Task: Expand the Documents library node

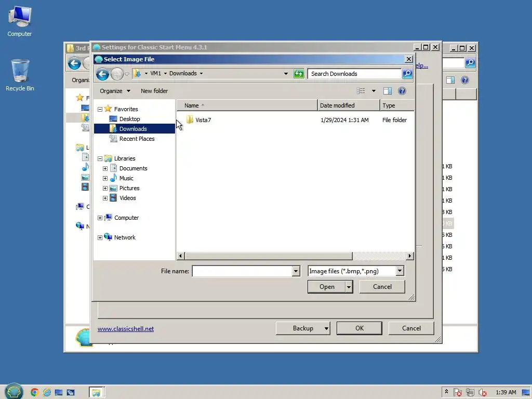Action: (x=105, y=168)
